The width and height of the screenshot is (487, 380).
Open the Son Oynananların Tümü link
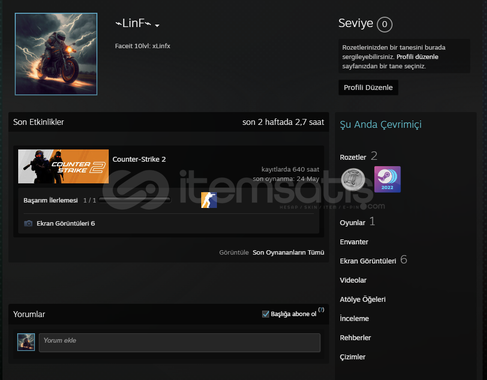pyautogui.click(x=288, y=252)
